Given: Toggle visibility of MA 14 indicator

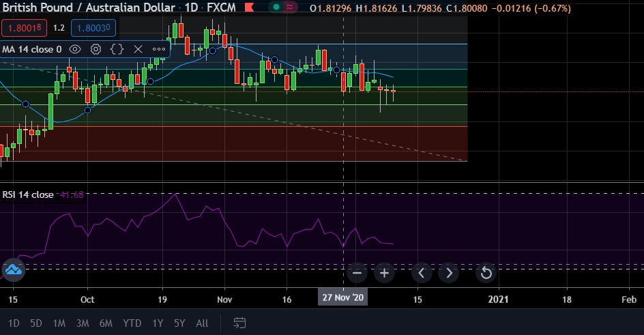Looking at the screenshot, I should [76, 49].
